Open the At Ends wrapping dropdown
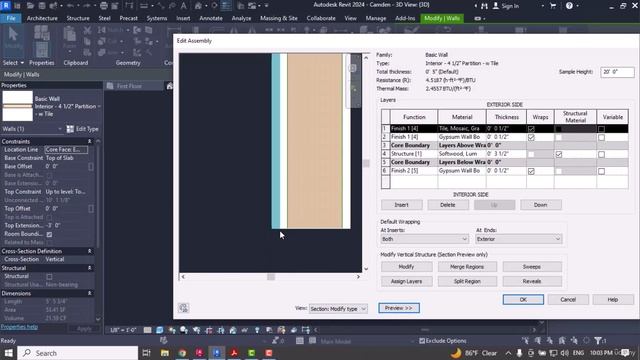 tap(519, 239)
